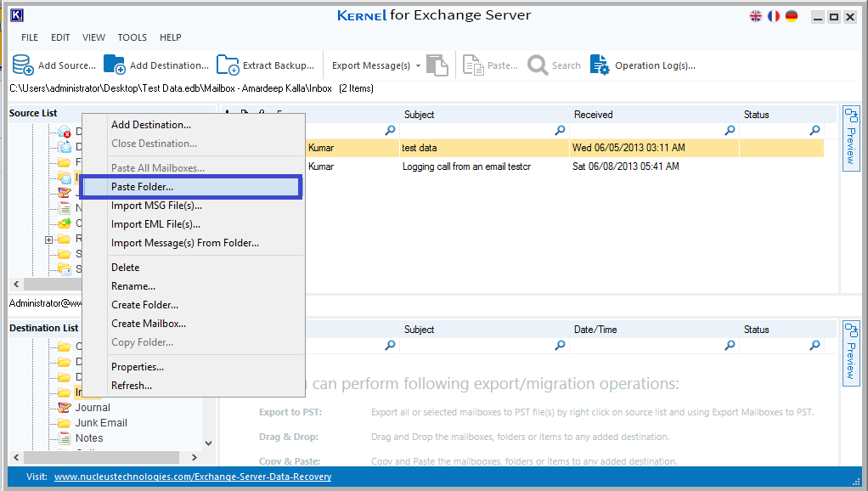Image resolution: width=868 pixels, height=491 pixels.
Task: Select Junk Email in Destination List
Action: [x=101, y=423]
